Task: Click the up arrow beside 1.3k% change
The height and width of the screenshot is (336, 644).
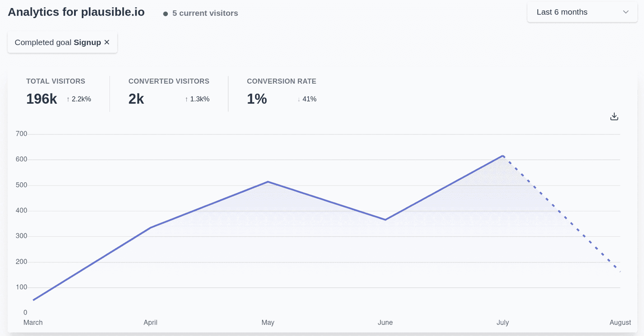Action: pyautogui.click(x=186, y=99)
